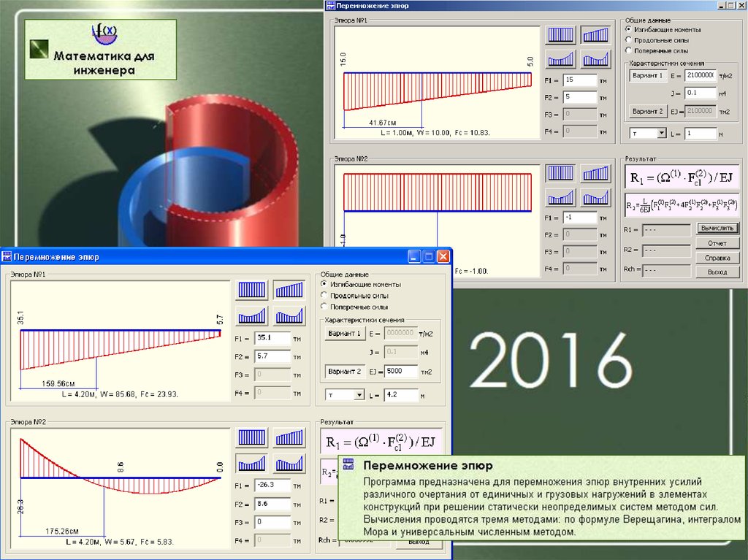Select rectangular diagram shape for Эпюра №1 in foreground window
748x560 pixels.
click(x=251, y=290)
